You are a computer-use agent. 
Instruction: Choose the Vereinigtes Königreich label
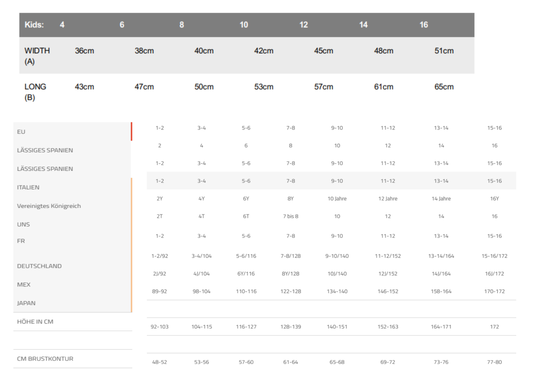pyautogui.click(x=49, y=206)
